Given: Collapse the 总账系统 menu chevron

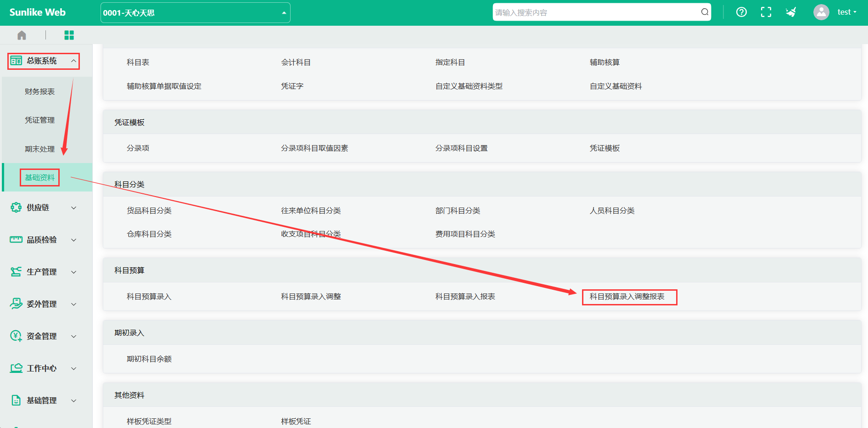Looking at the screenshot, I should [x=73, y=61].
